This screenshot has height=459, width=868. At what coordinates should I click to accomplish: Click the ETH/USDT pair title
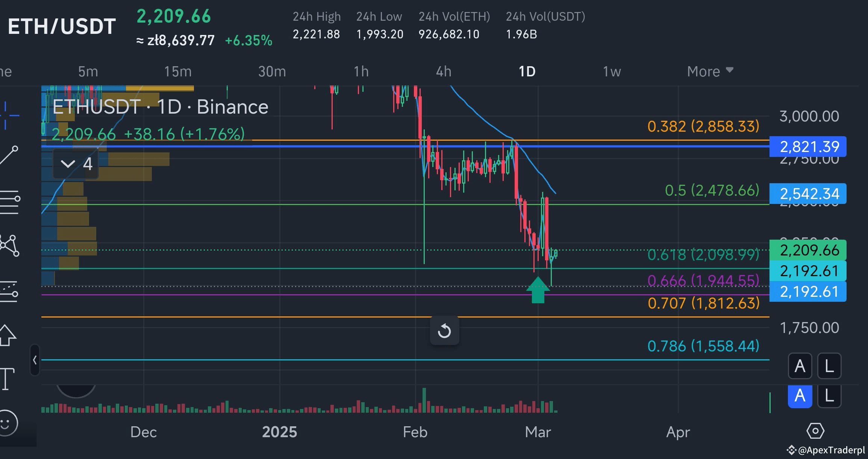[x=62, y=26]
